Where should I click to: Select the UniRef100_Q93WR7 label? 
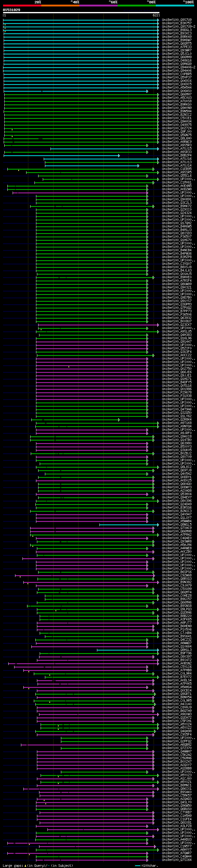pos(177,50)
